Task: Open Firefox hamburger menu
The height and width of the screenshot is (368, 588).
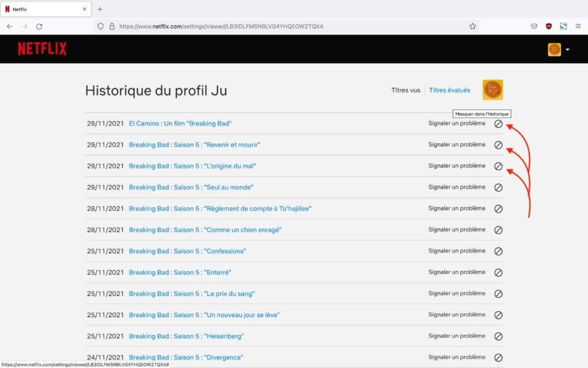Action: pyautogui.click(x=578, y=26)
